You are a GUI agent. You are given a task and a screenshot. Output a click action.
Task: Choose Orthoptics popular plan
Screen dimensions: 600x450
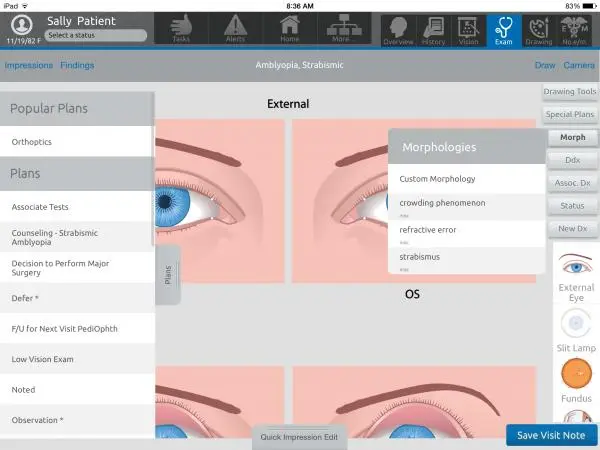tap(77, 142)
